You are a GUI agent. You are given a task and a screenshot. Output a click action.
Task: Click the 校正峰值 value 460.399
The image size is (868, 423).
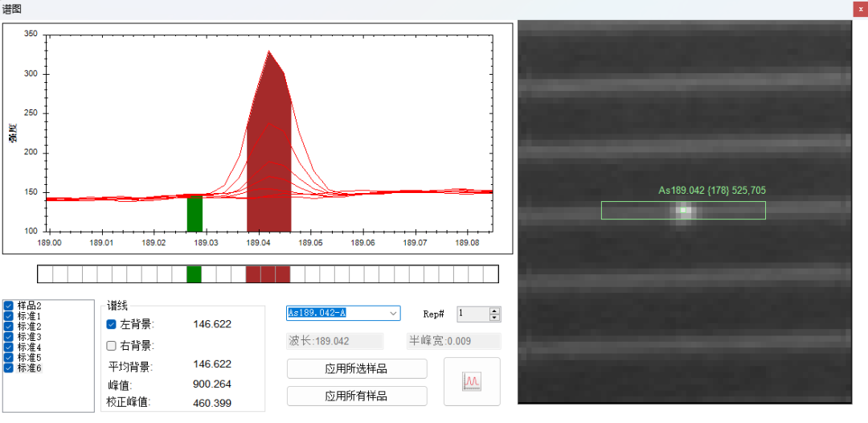point(212,403)
